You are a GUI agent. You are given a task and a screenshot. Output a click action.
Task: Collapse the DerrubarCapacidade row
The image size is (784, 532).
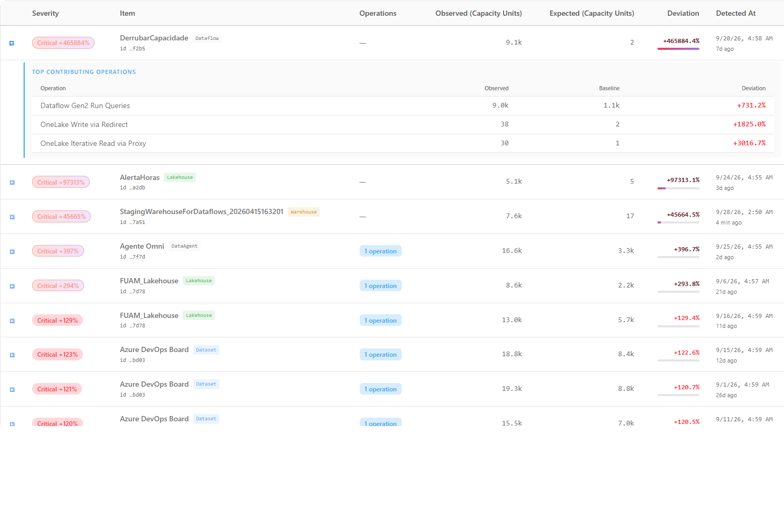click(x=12, y=43)
